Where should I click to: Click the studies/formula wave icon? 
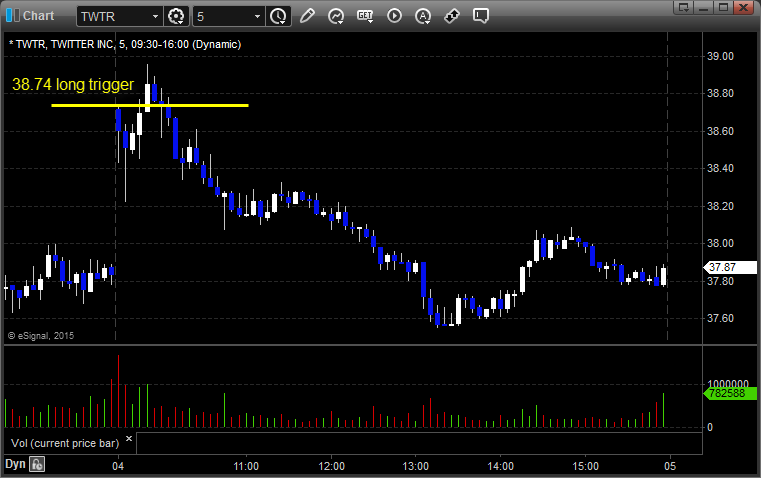tap(336, 16)
